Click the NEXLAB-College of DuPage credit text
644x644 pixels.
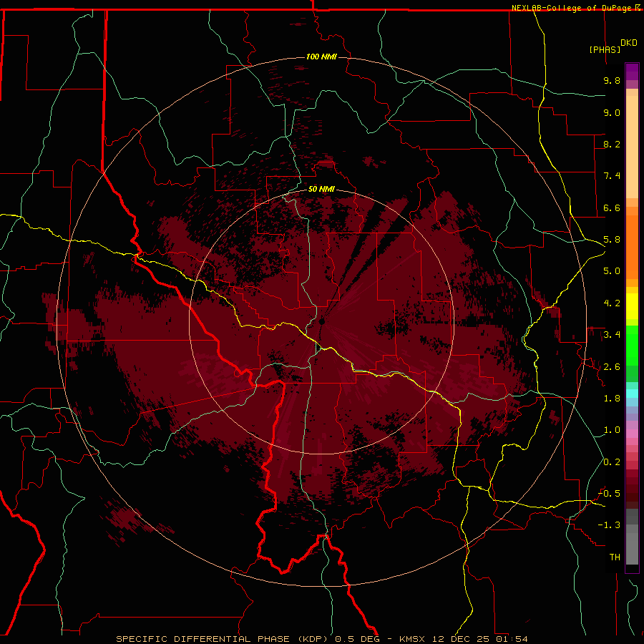[x=573, y=8]
